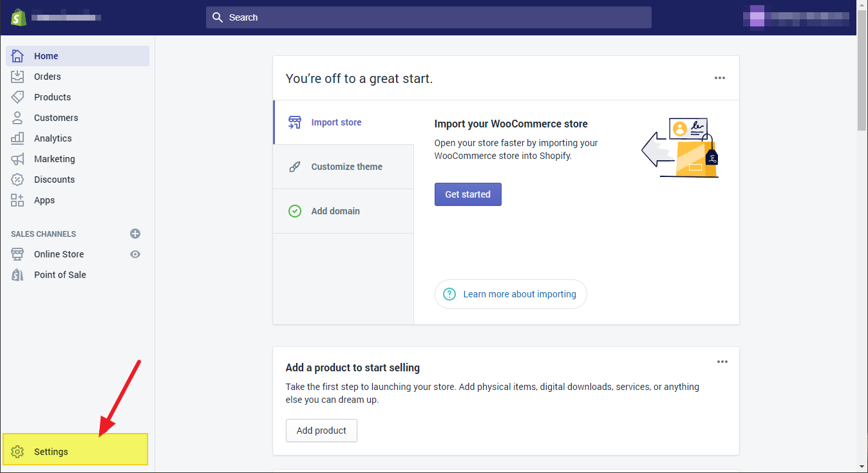The width and height of the screenshot is (868, 473).
Task: Click the Settings gear icon
Action: [x=17, y=452]
